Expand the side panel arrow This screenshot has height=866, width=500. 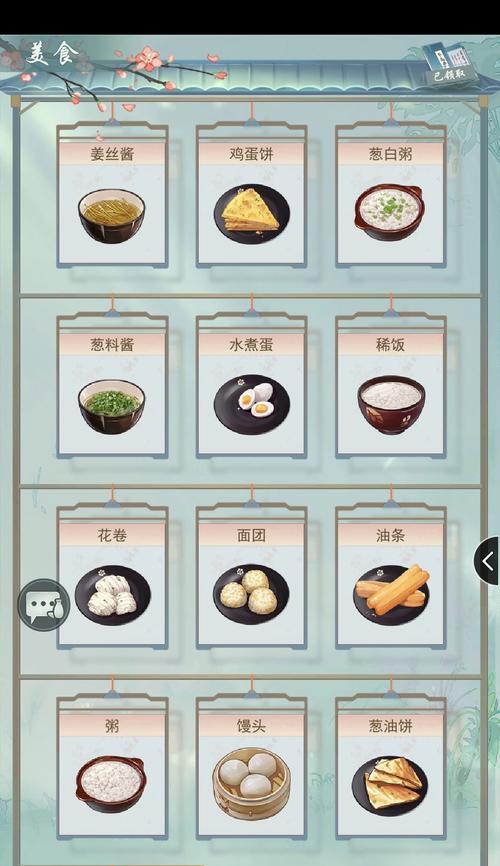point(487,561)
